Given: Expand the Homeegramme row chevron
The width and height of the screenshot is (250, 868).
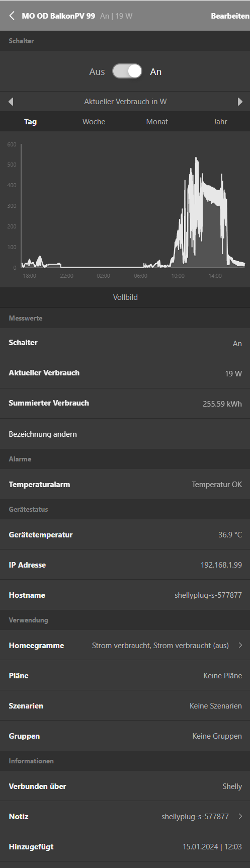Looking at the screenshot, I should click(x=240, y=645).
